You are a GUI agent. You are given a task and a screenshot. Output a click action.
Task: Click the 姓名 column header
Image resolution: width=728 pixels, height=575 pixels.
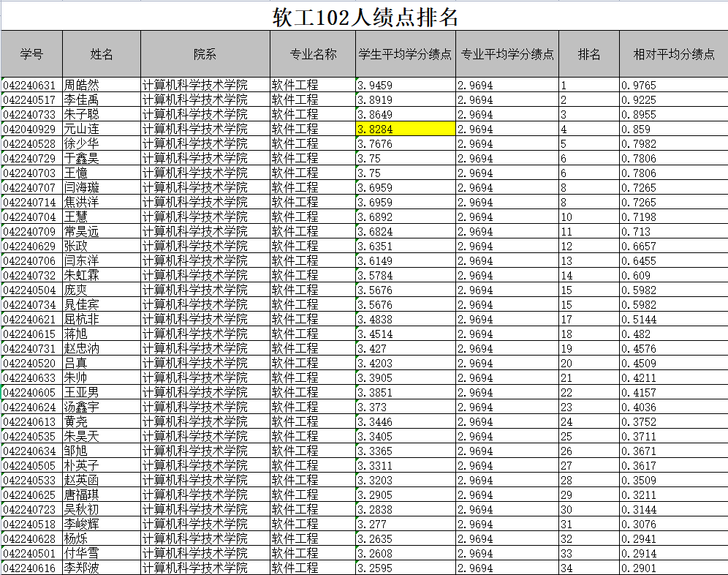coord(101,54)
